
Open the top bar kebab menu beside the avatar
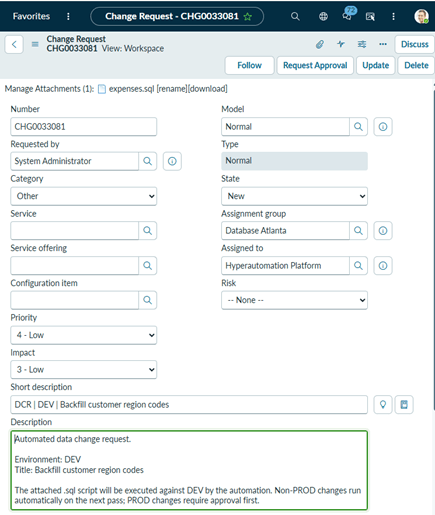pos(393,16)
